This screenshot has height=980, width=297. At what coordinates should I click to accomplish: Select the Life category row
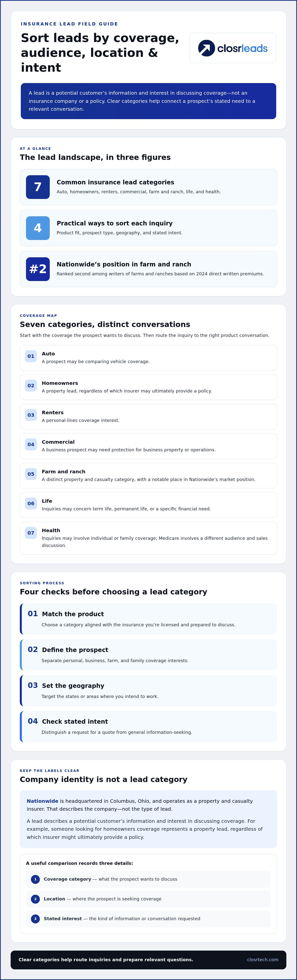[148, 505]
